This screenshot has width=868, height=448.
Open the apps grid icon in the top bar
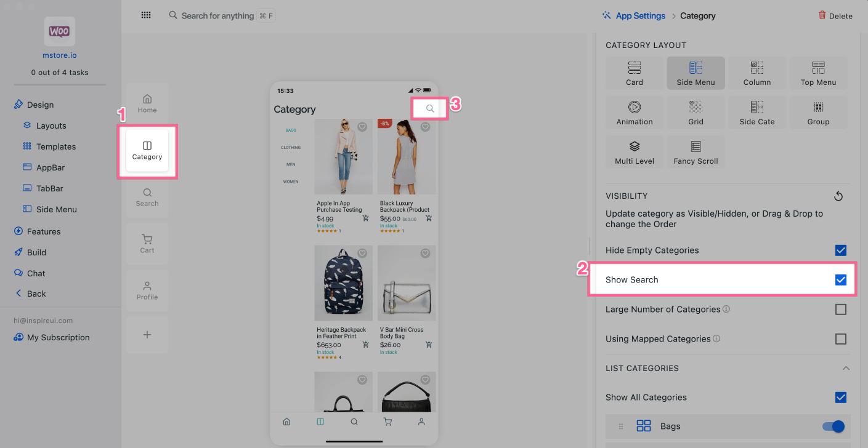tap(146, 15)
